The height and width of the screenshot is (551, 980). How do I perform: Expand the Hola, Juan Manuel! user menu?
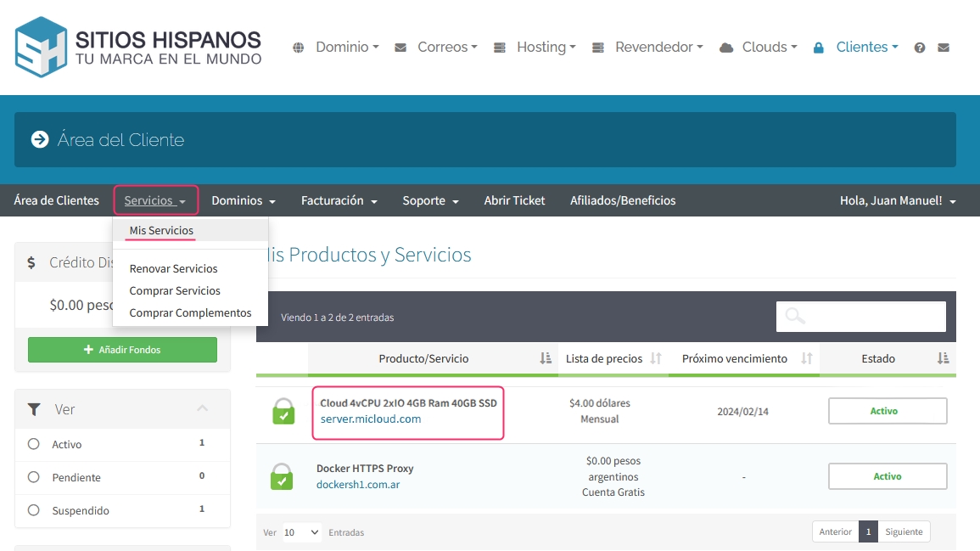point(898,201)
